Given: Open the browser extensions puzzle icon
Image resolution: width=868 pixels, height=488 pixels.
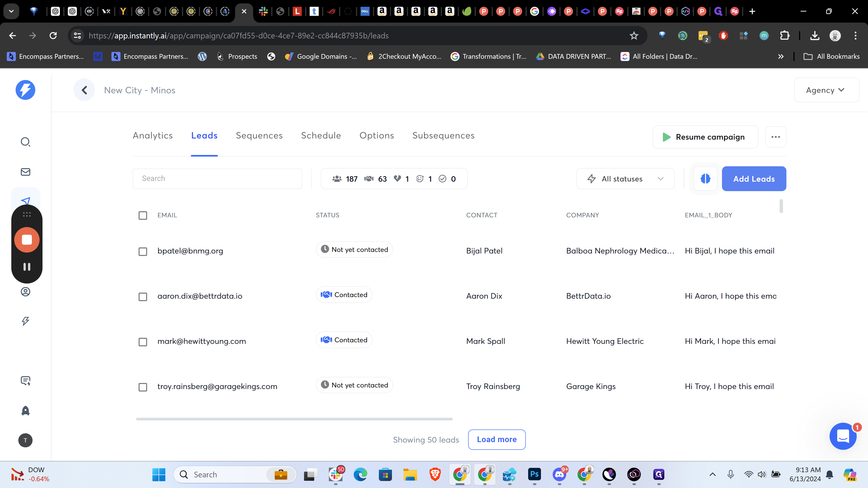Looking at the screenshot, I should pyautogui.click(x=785, y=36).
